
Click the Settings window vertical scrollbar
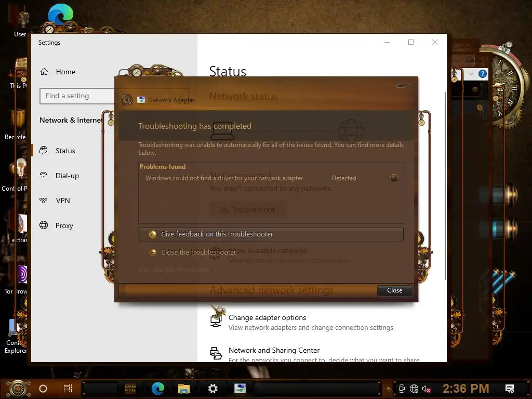click(445, 185)
